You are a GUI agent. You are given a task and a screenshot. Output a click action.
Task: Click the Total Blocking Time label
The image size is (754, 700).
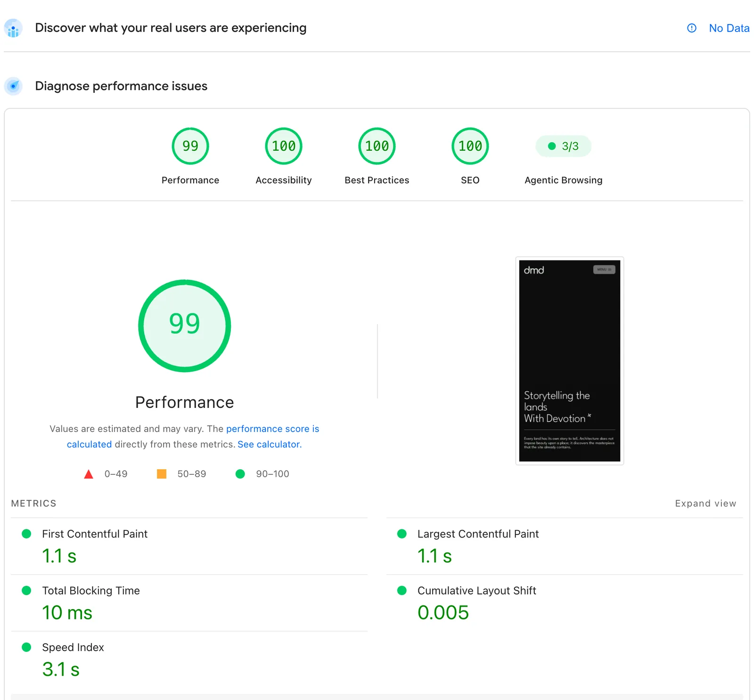tap(91, 591)
